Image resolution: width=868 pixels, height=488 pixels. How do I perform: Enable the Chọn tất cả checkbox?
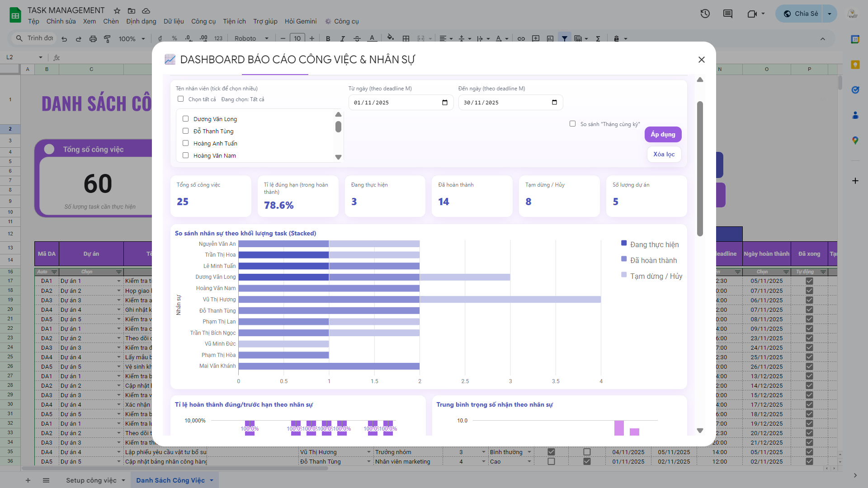click(180, 99)
